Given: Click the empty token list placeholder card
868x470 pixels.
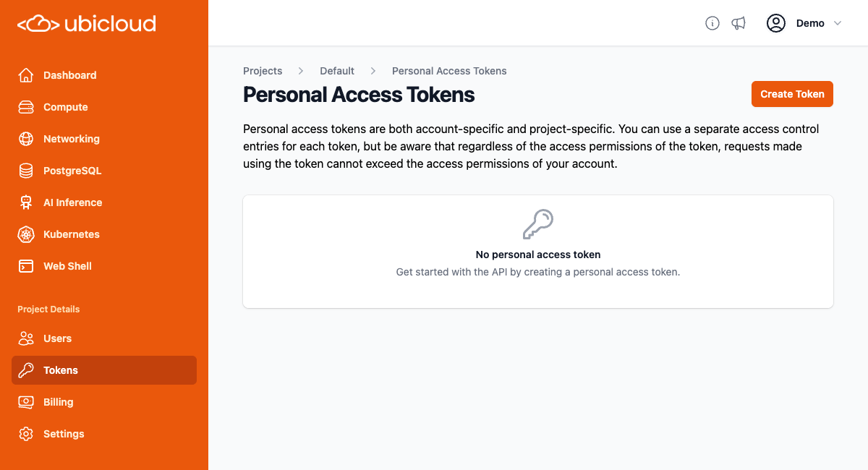Looking at the screenshot, I should [538, 251].
